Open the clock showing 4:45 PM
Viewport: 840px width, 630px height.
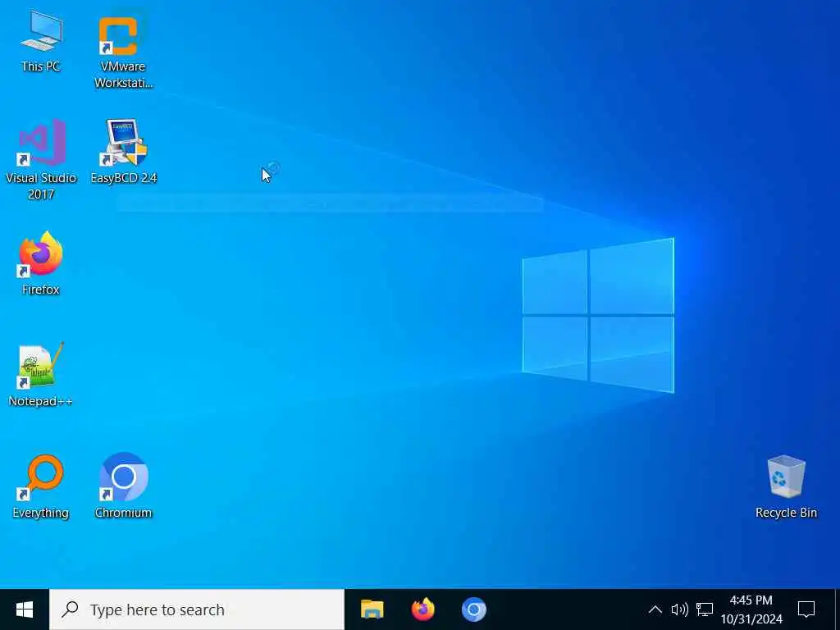click(x=751, y=609)
